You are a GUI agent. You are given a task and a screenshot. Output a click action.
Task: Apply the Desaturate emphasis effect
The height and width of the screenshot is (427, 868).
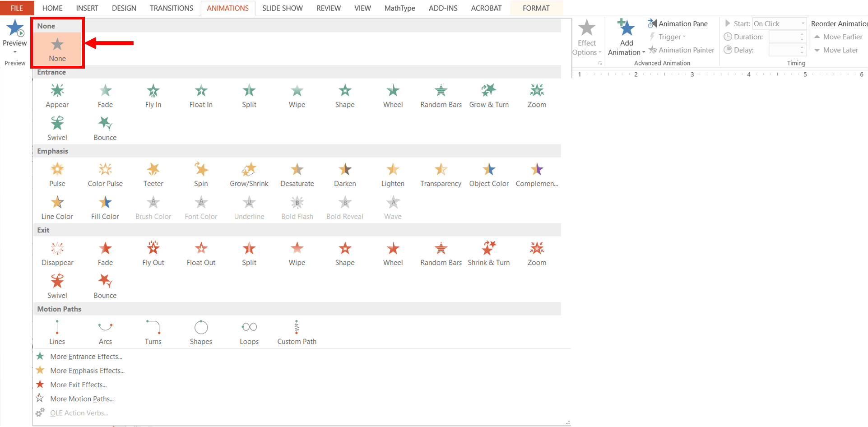(x=297, y=175)
